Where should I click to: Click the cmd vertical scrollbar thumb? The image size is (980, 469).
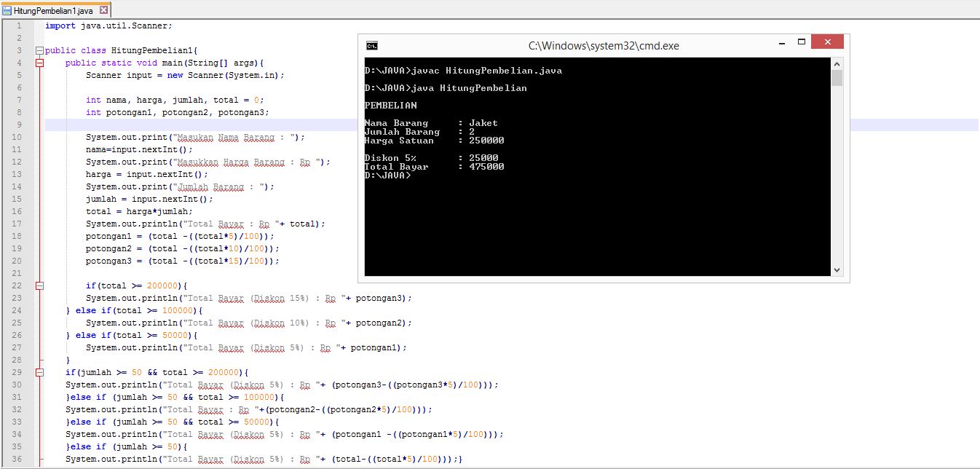pyautogui.click(x=837, y=78)
